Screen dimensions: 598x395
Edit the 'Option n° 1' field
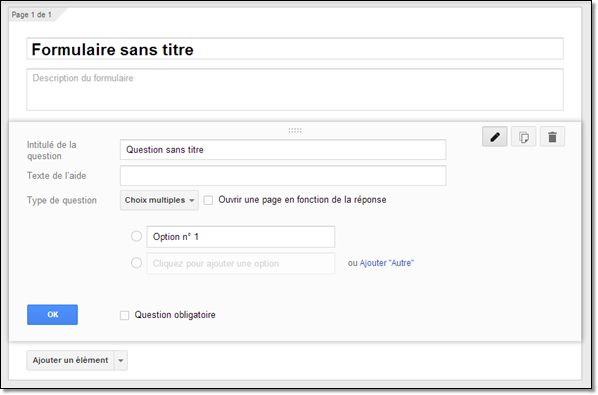241,237
